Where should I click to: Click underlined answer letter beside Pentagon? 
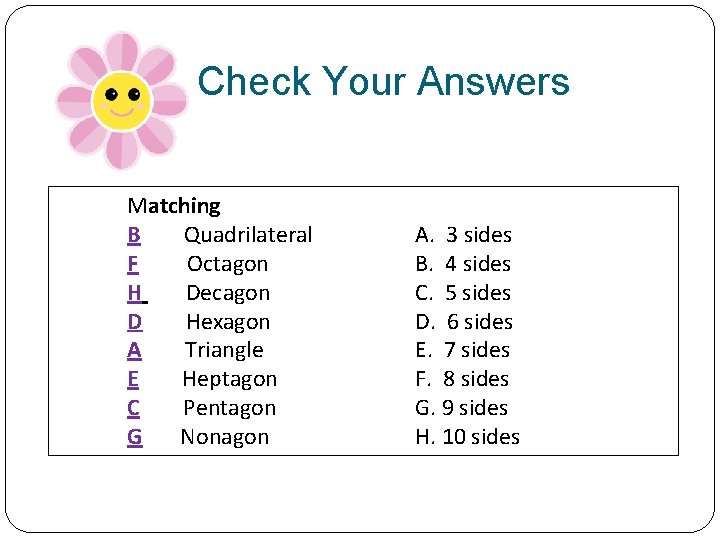[133, 408]
